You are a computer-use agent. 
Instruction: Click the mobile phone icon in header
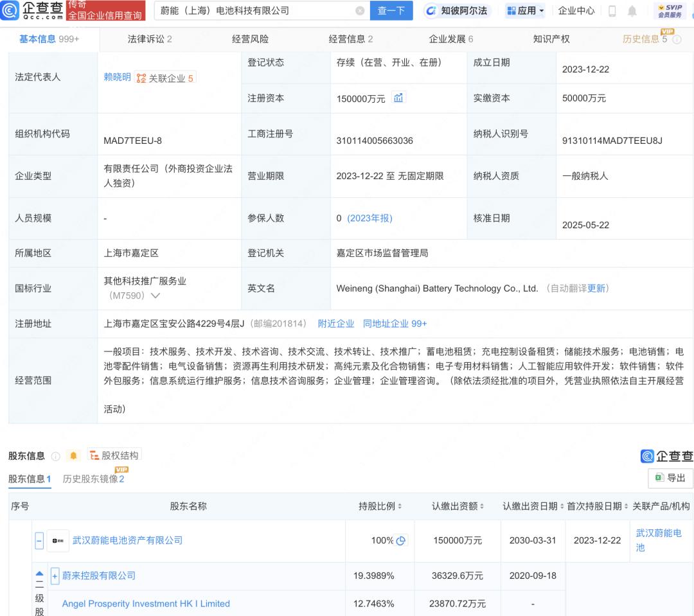click(612, 11)
